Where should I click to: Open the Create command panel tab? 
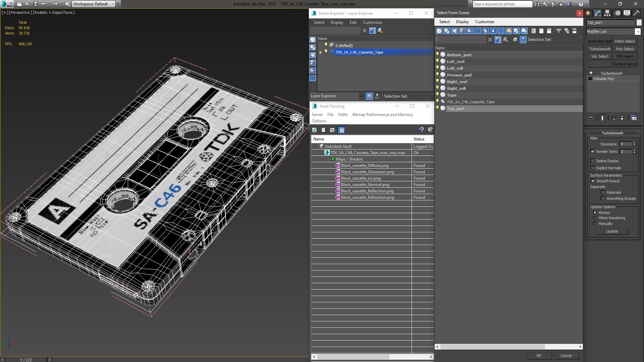(x=588, y=13)
